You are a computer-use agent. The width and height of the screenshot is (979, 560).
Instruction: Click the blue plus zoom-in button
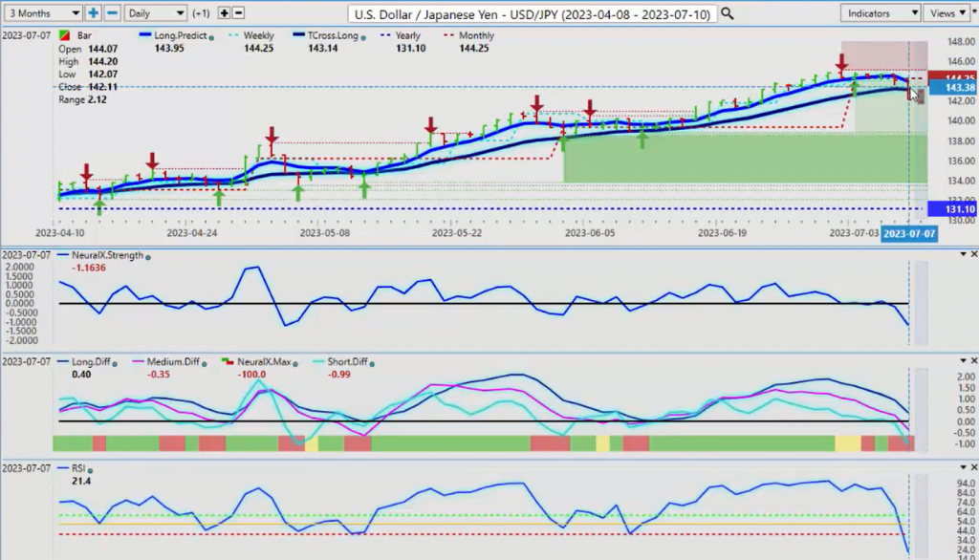94,13
